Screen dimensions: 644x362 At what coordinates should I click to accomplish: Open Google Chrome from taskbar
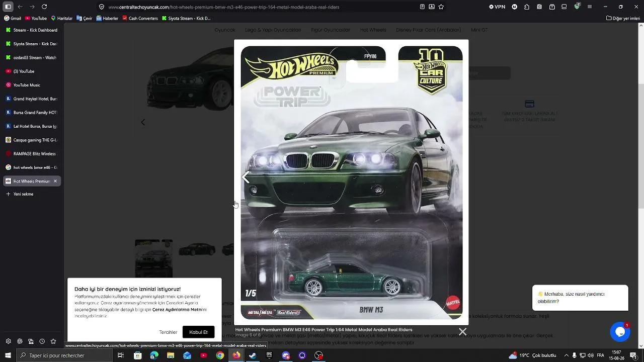[x=220, y=355]
